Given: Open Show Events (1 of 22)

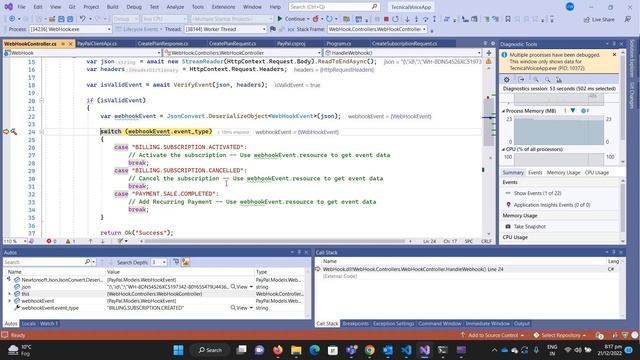Looking at the screenshot, I should tap(537, 193).
